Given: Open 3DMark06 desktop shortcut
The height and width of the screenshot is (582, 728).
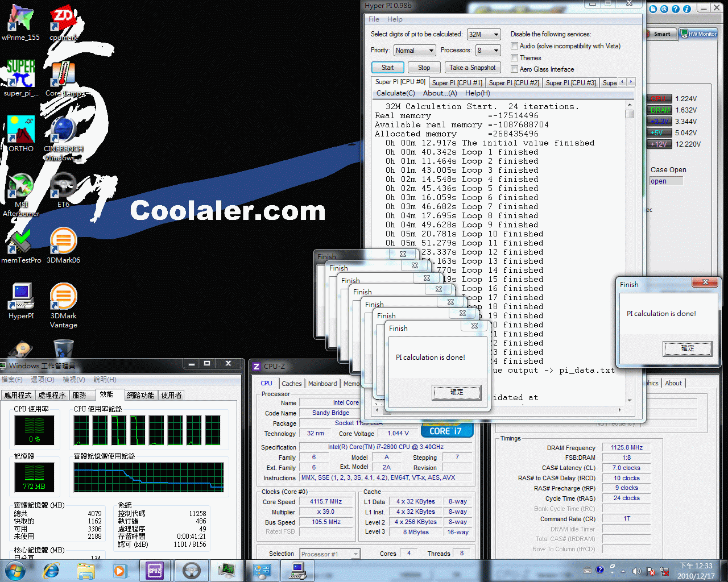Looking at the screenshot, I should [x=63, y=246].
